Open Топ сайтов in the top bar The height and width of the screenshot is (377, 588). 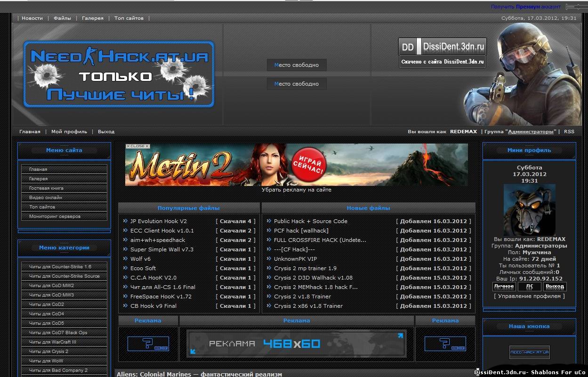click(129, 18)
